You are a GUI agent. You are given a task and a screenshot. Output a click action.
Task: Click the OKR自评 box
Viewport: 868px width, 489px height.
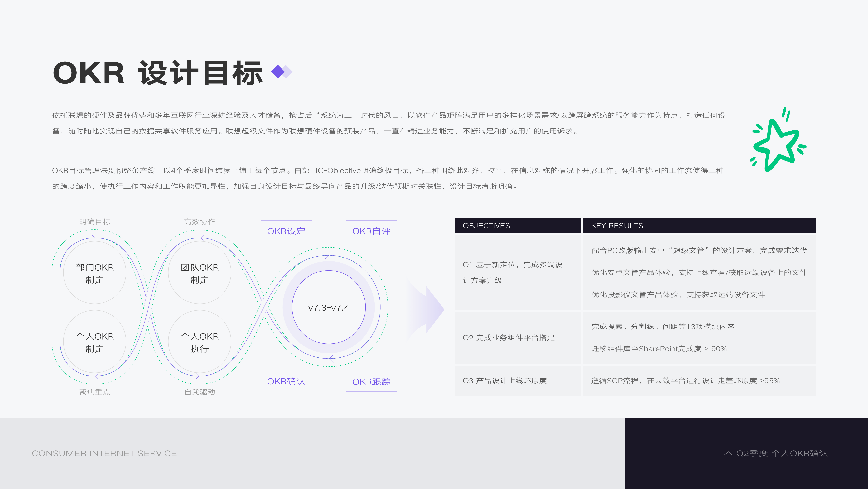[371, 231]
